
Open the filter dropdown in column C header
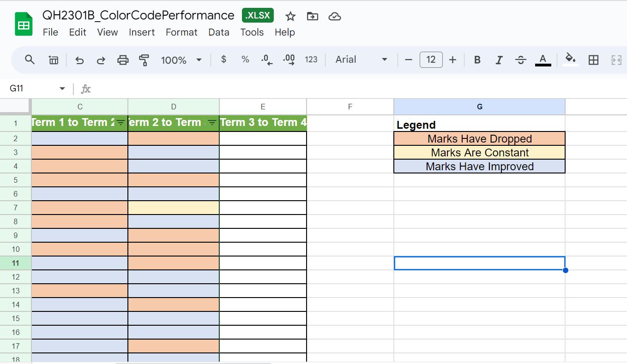[121, 123]
